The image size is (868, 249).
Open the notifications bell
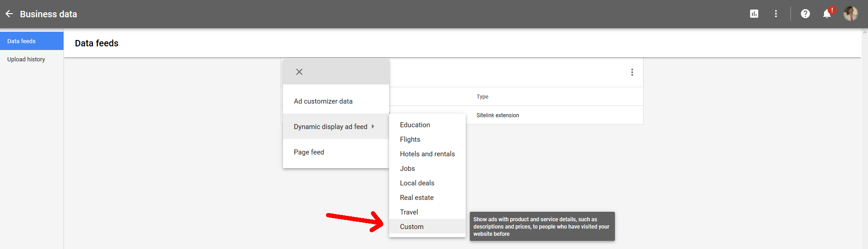[x=827, y=14]
